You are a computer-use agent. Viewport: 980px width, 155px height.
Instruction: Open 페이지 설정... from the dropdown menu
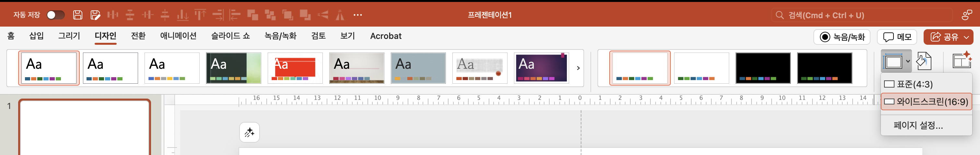click(917, 125)
